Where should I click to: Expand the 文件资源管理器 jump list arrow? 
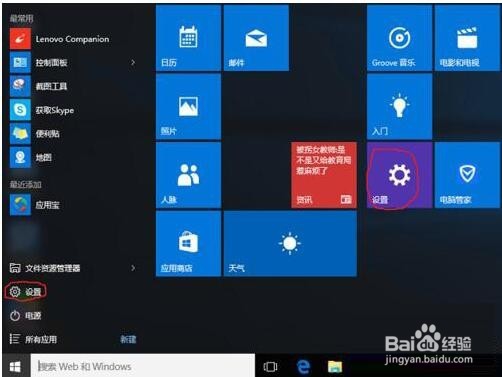(133, 268)
